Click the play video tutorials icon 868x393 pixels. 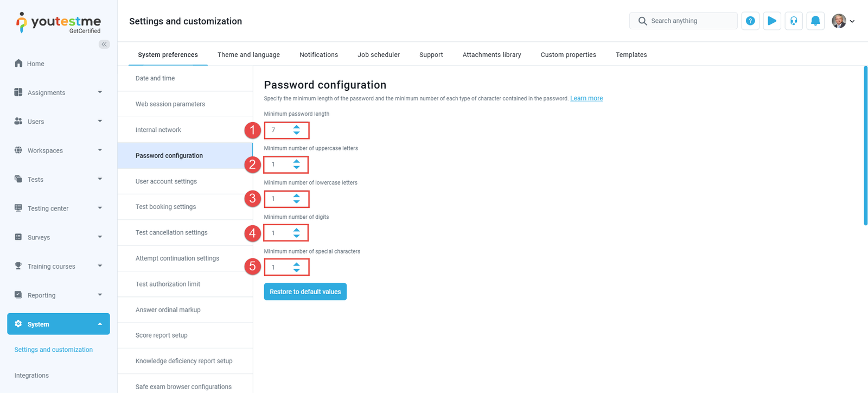coord(772,21)
